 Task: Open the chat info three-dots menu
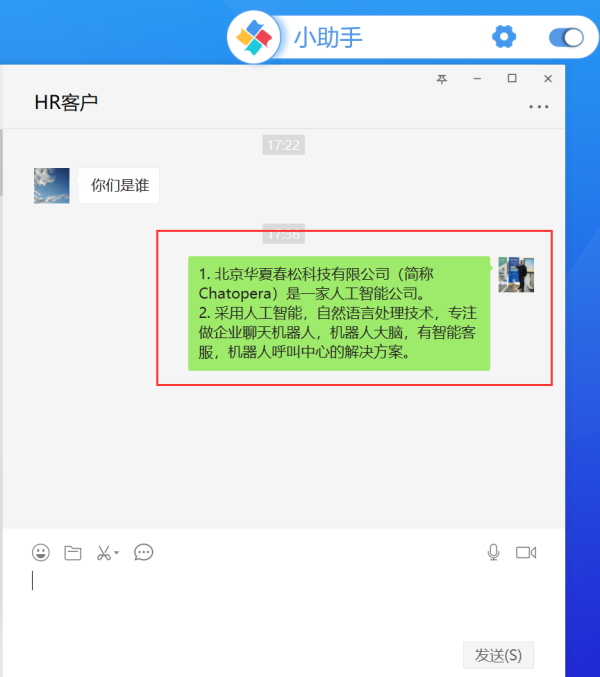tap(539, 106)
